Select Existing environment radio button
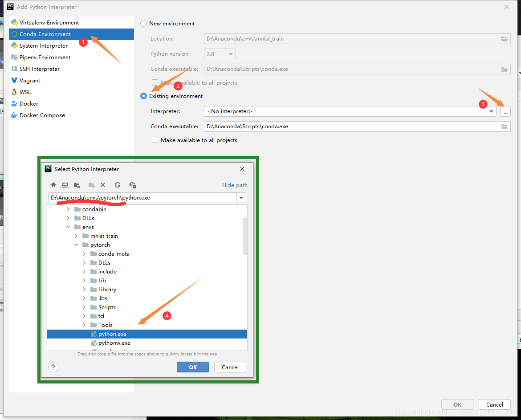Image resolution: width=521 pixels, height=420 pixels. click(x=143, y=96)
